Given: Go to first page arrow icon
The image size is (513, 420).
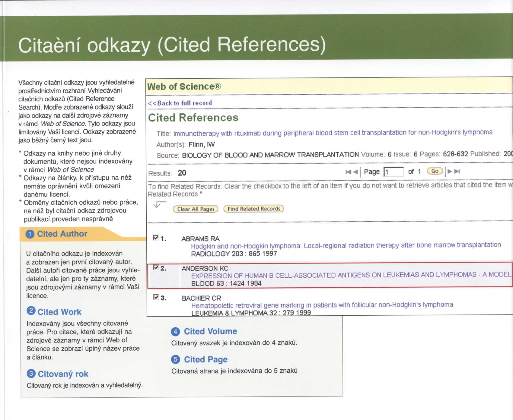Looking at the screenshot, I should (x=348, y=172).
